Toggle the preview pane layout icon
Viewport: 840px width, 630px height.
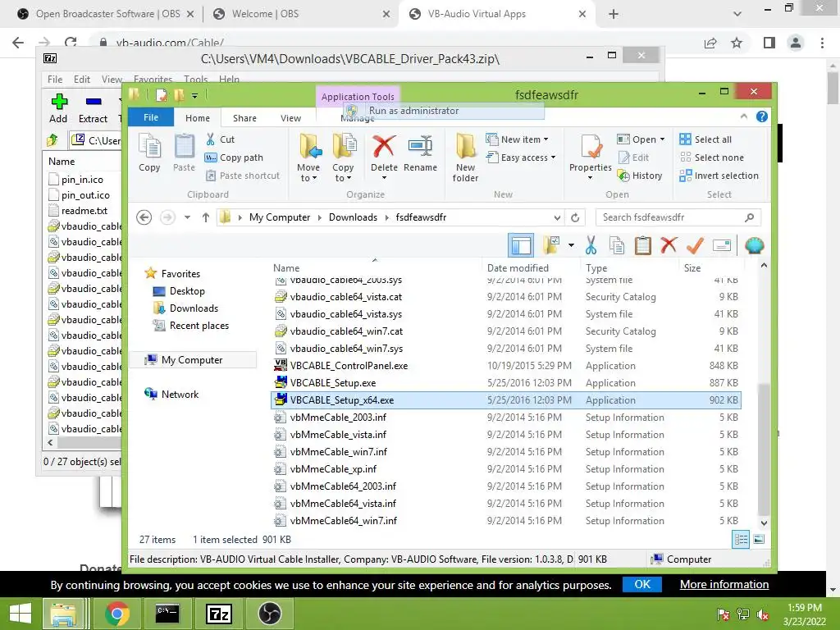click(x=521, y=245)
